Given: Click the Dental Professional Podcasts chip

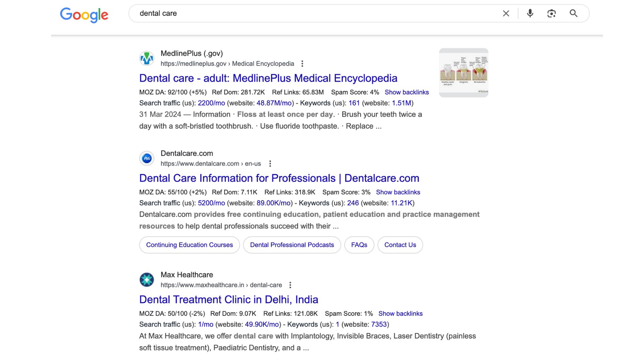Looking at the screenshot, I should click(292, 245).
